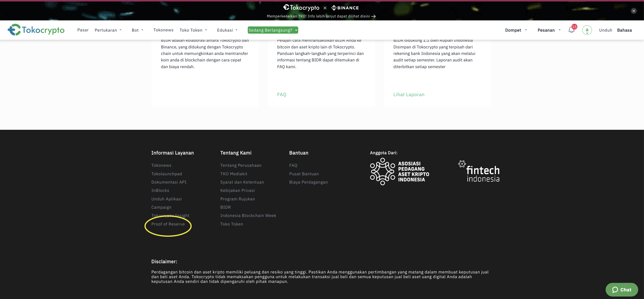Open Proof of Reserve footer link
The width and height of the screenshot is (644, 299).
(x=168, y=224)
